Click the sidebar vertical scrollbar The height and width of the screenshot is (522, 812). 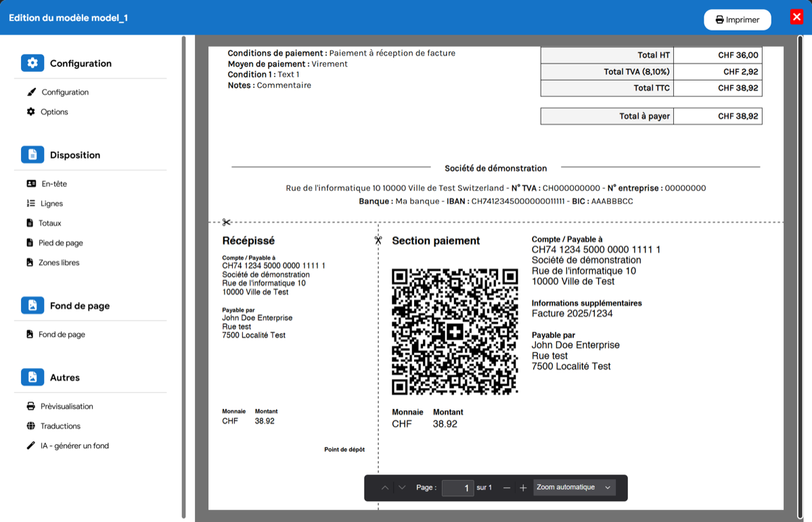coord(183,276)
